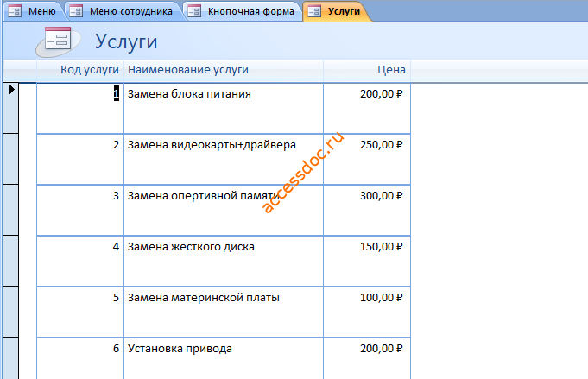Click the 150,00 ₽ price field

click(367, 261)
